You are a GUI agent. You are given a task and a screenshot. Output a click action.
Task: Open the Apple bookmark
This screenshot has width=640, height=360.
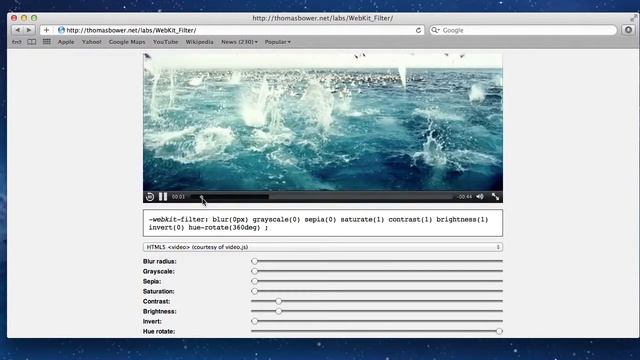coord(66,42)
